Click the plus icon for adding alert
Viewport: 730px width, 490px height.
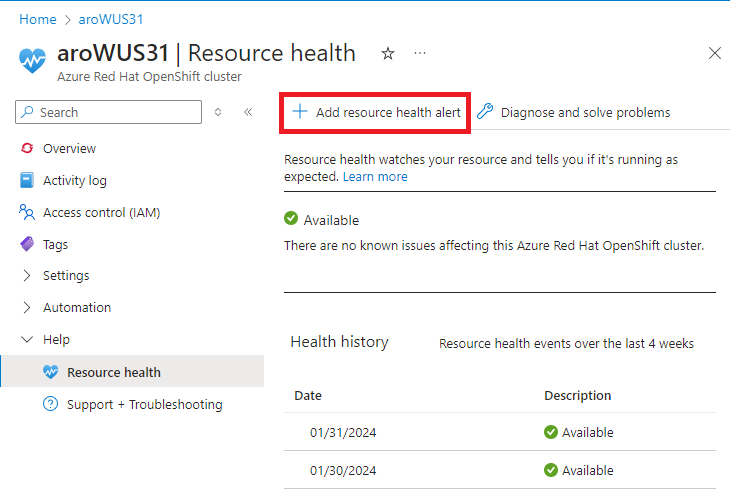point(300,111)
